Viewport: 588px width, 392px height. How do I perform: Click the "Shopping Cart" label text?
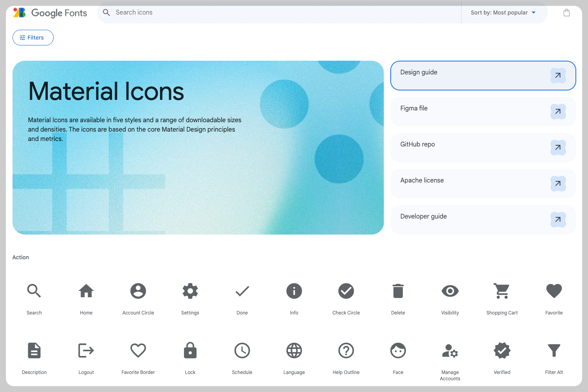502,313
